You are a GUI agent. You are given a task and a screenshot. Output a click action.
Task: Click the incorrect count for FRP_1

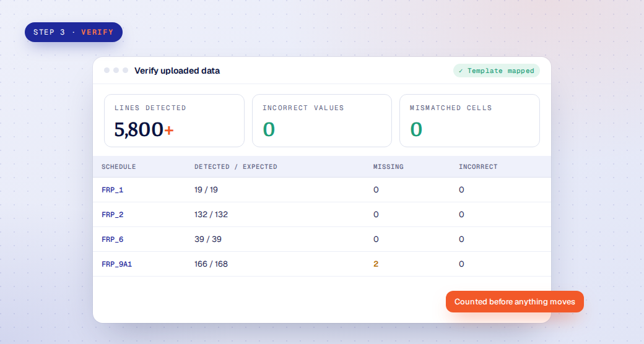pos(462,190)
